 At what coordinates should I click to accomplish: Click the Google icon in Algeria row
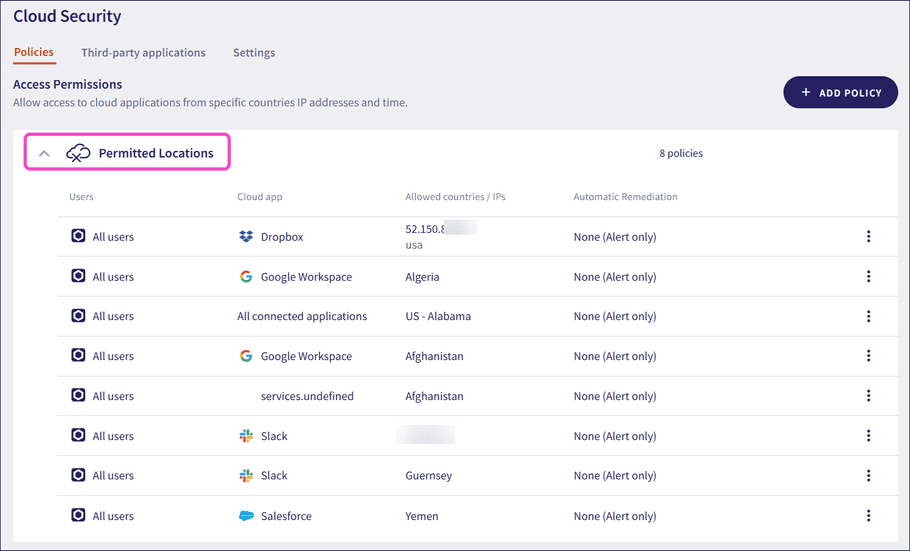coord(246,277)
